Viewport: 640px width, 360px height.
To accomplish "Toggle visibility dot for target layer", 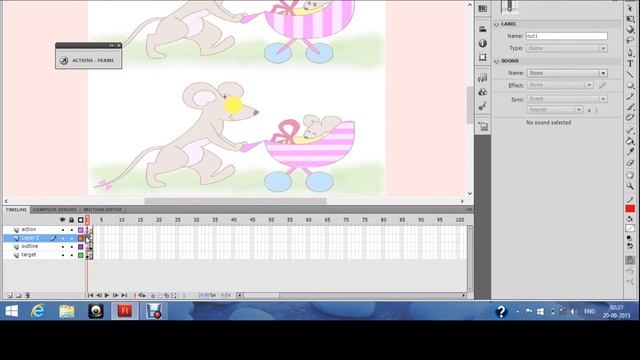I will click(x=63, y=256).
